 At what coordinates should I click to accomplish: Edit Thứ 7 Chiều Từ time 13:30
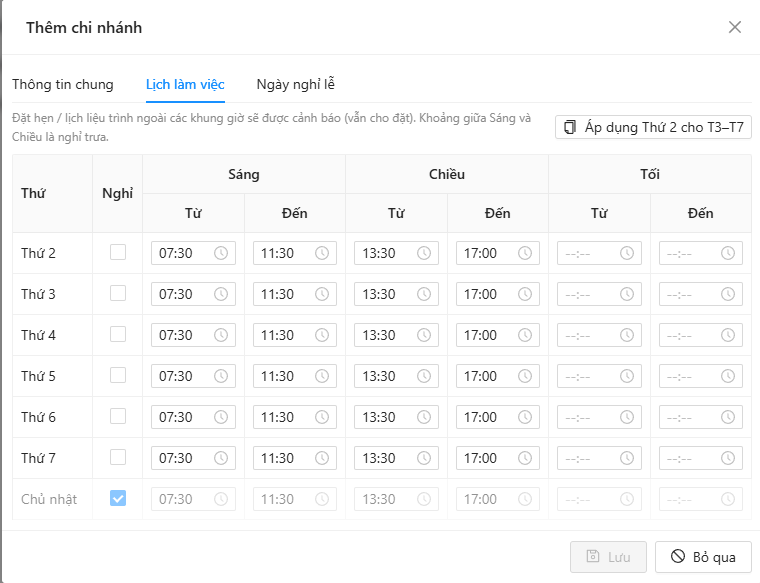pos(396,458)
